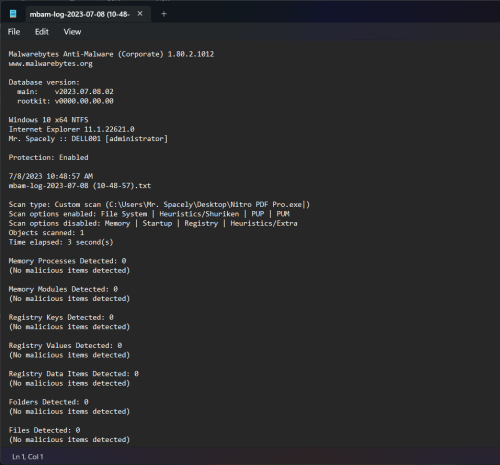Screen dimensions: 500x465
Task: Click the Registry Keys Detected: 0 line
Action: [61, 317]
